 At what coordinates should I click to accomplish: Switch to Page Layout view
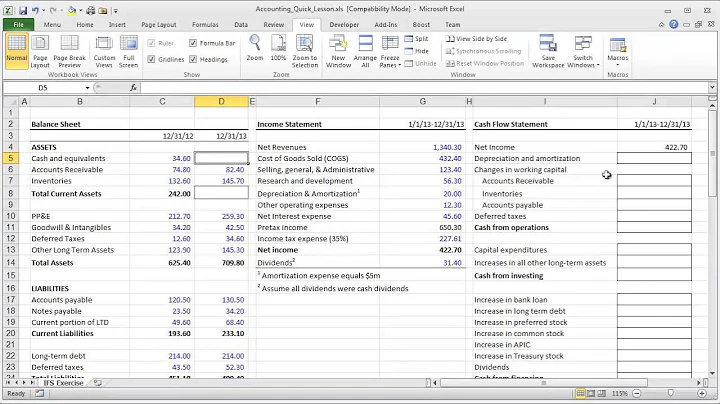[x=40, y=51]
